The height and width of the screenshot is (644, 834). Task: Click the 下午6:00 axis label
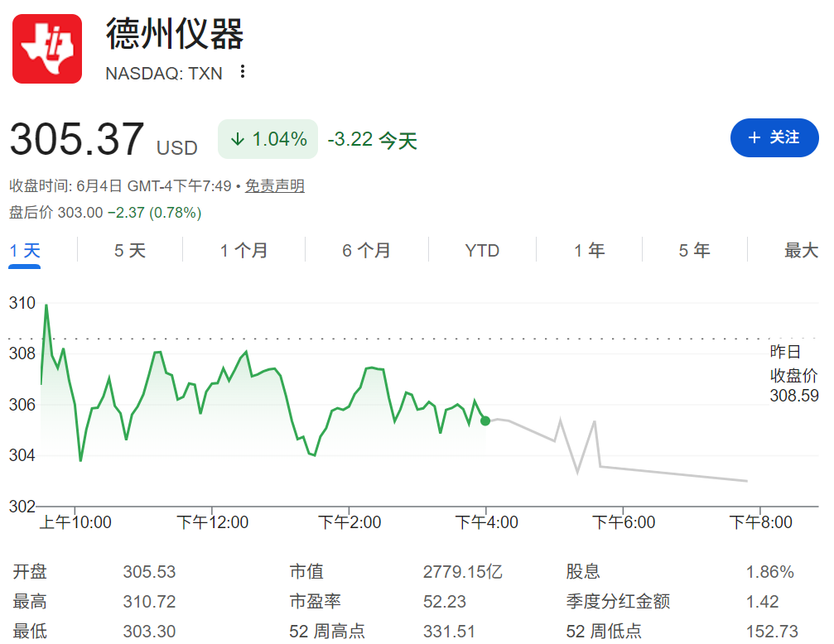(x=624, y=522)
